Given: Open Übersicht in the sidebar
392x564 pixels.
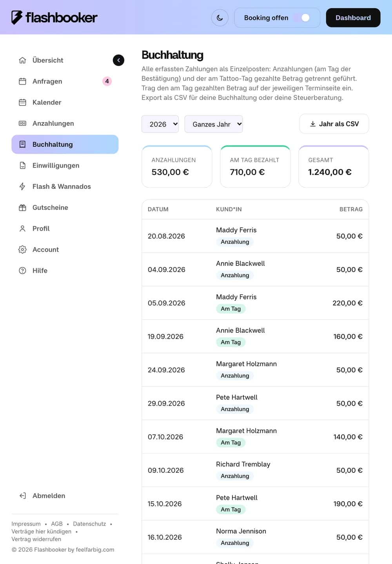Looking at the screenshot, I should (x=65, y=60).
